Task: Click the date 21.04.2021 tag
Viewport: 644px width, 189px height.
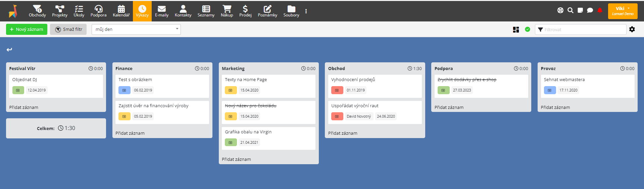Action: click(x=249, y=142)
